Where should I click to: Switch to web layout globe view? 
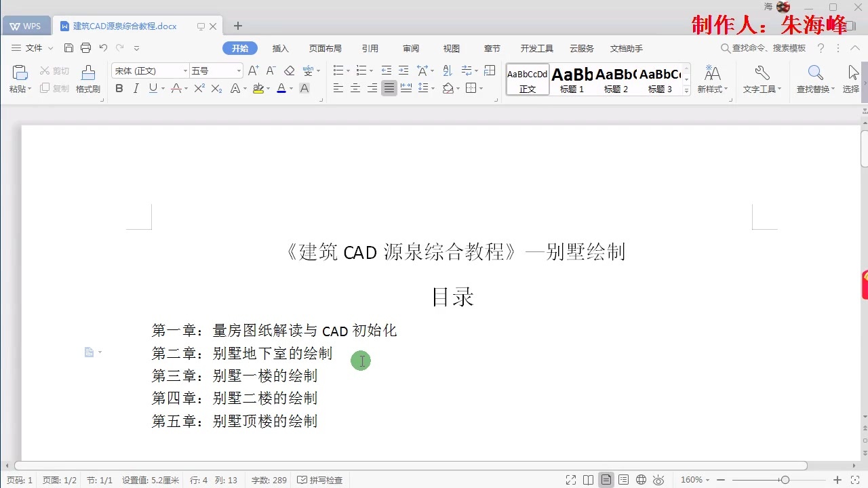[x=641, y=480]
